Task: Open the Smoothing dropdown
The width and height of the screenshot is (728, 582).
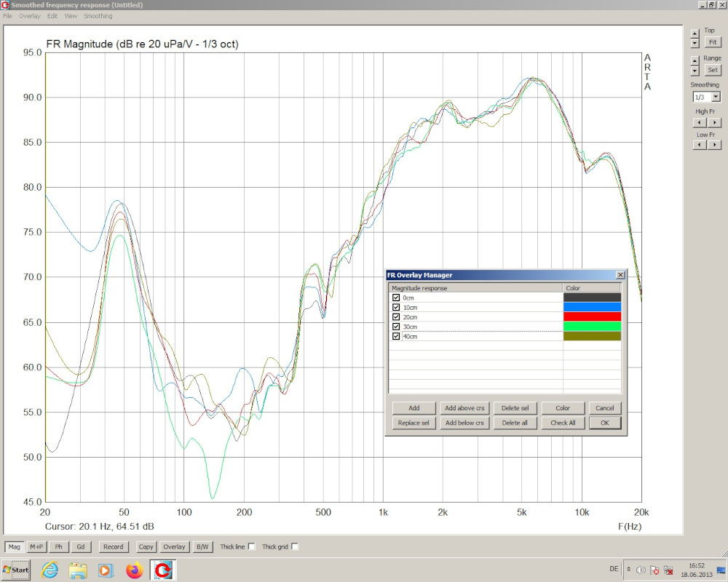Action: (716, 97)
